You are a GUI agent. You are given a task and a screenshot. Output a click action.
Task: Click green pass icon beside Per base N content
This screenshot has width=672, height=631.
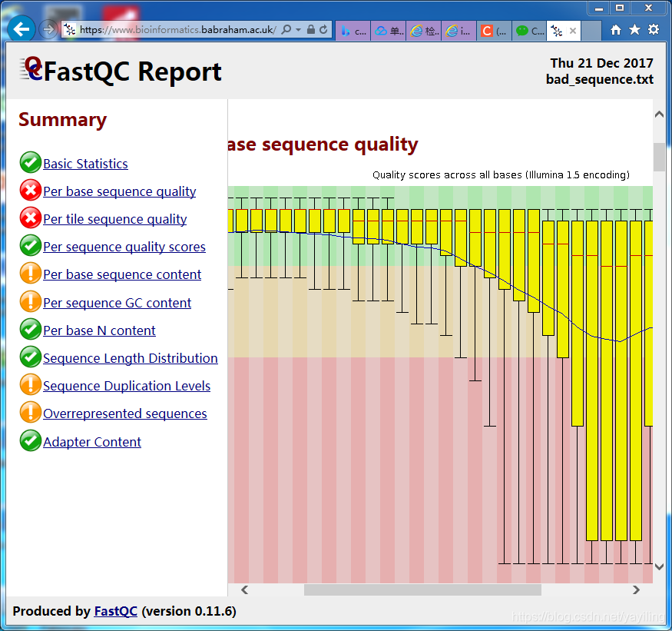click(31, 329)
